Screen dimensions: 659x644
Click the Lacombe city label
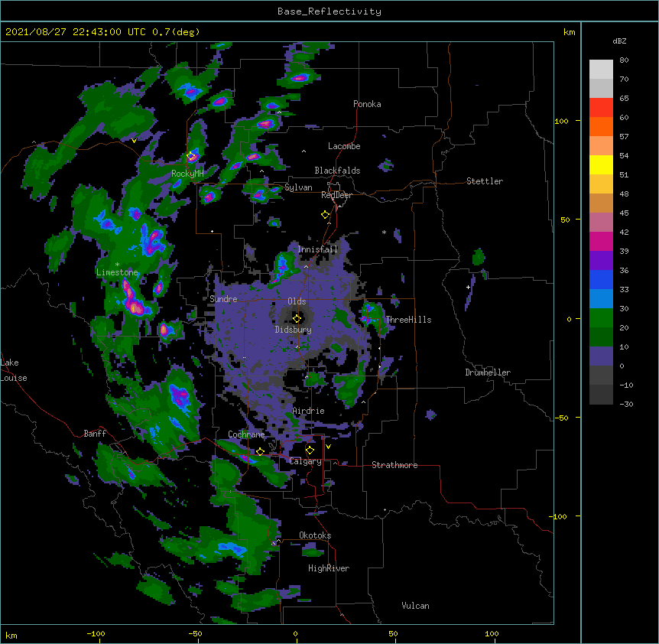(344, 146)
